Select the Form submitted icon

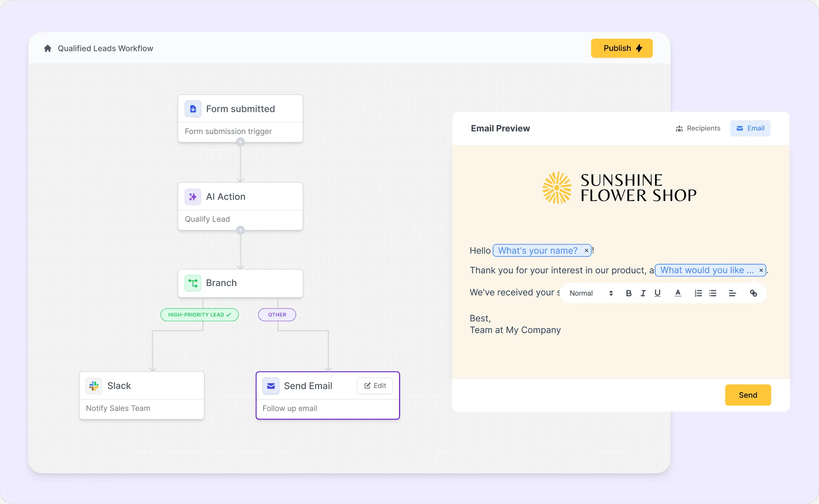(x=193, y=109)
